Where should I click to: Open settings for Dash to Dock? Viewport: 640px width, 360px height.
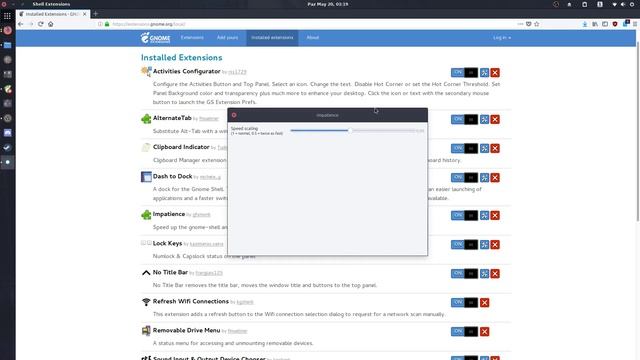tap(484, 178)
